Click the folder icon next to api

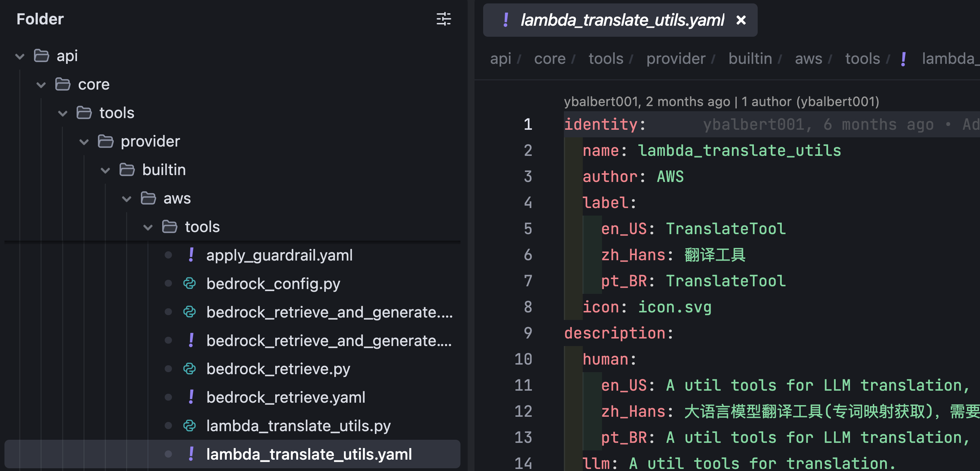(42, 56)
